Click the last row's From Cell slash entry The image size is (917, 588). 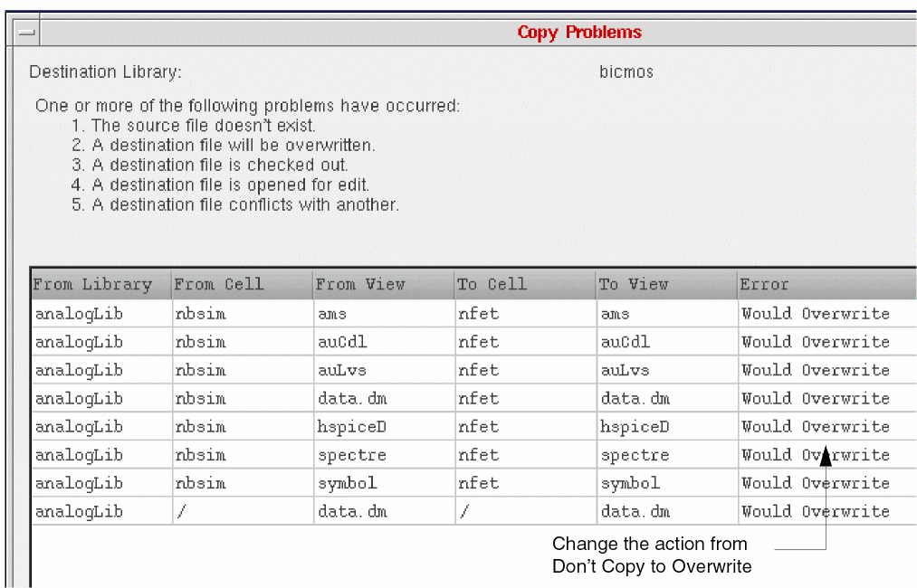point(181,511)
